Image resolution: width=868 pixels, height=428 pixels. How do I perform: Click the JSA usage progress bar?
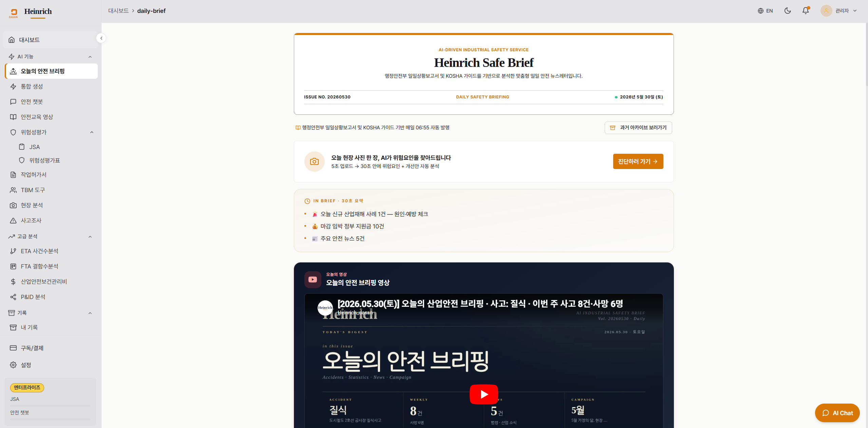[50, 406]
